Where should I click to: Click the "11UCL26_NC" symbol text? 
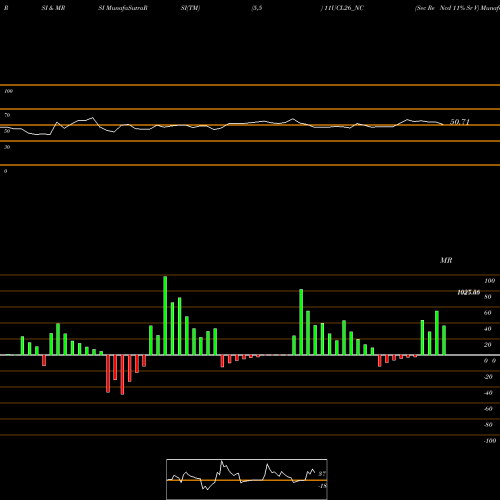[x=344, y=8]
